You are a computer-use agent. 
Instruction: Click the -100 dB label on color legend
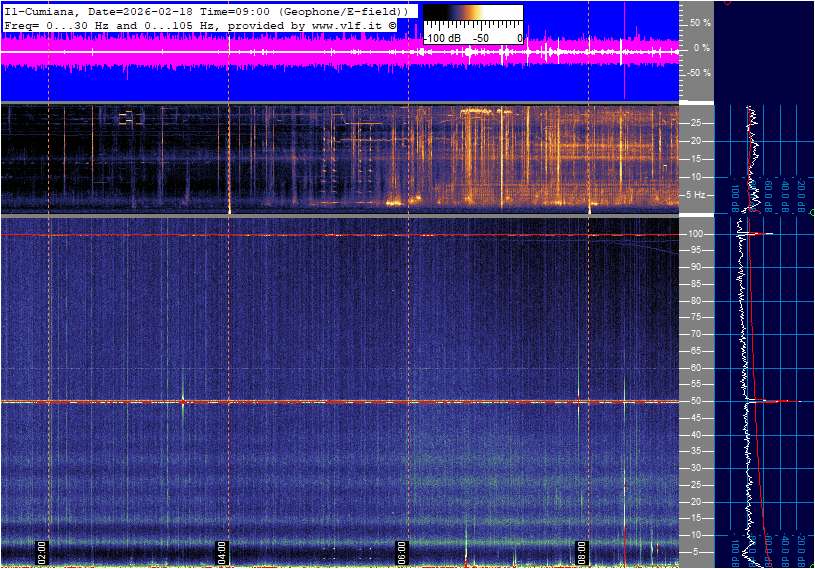pyautogui.click(x=441, y=38)
